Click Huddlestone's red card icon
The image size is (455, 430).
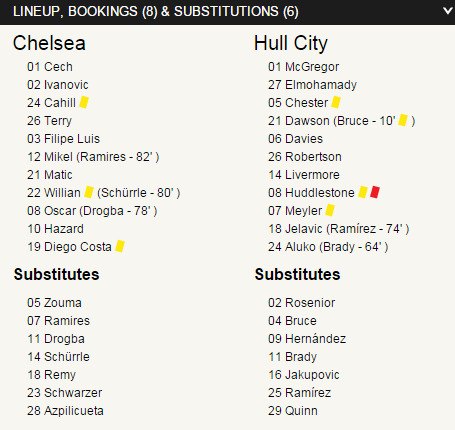[375, 192]
